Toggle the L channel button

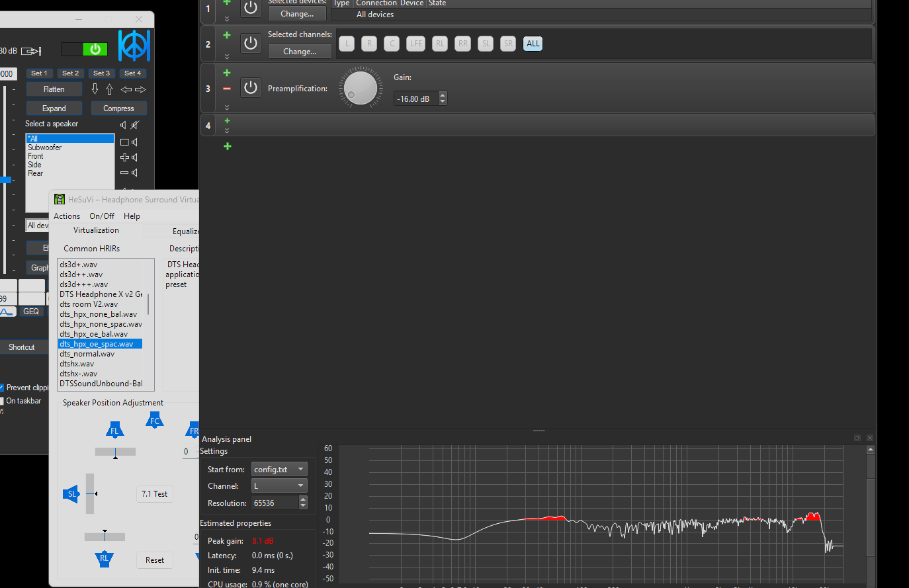pos(347,44)
